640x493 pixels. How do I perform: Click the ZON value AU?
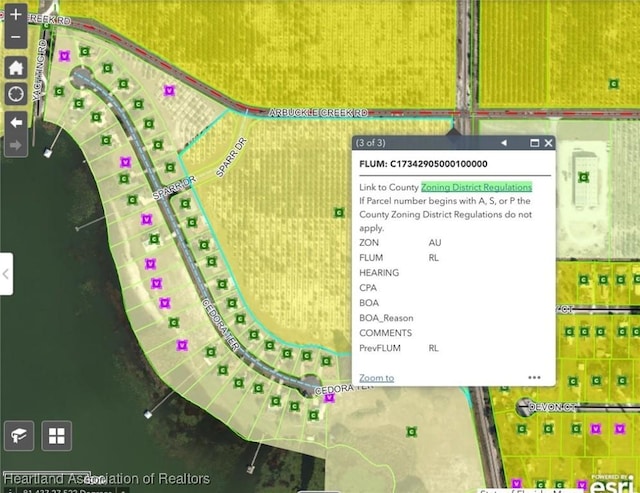[435, 243]
